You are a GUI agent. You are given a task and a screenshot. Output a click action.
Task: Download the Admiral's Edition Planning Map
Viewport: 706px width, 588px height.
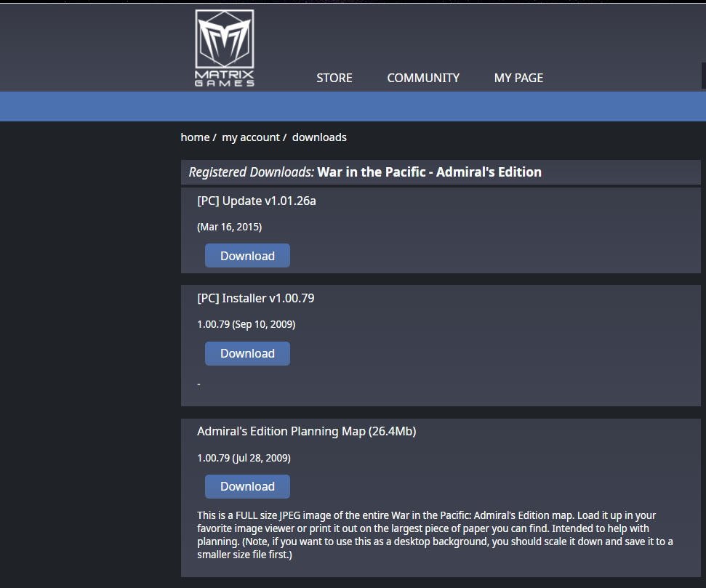247,486
